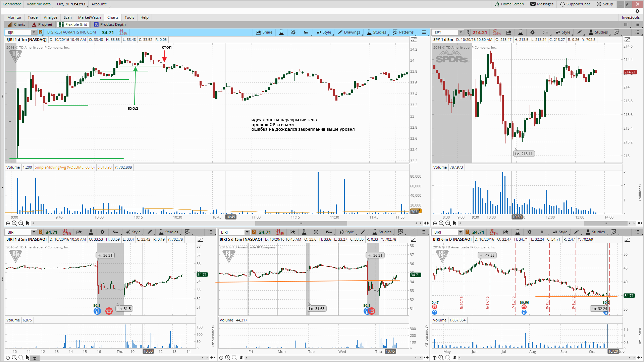Open the Patterns menu

pos(403,33)
